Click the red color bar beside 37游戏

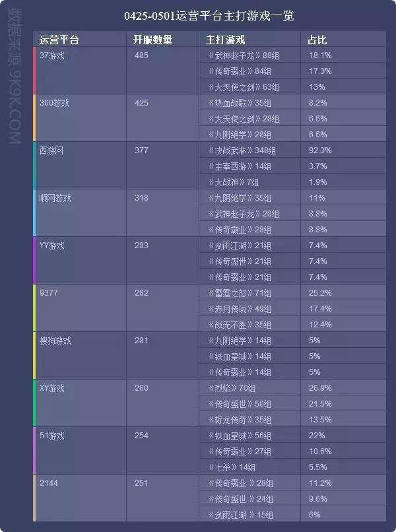pos(34,71)
